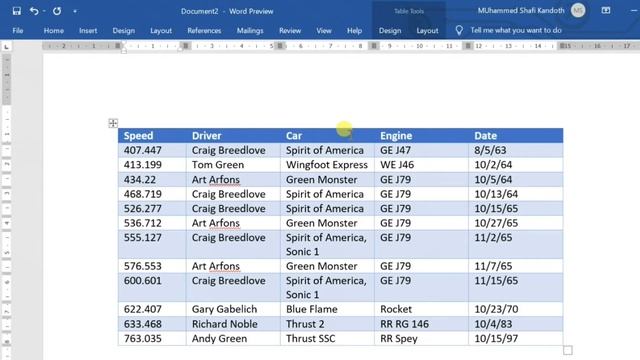
Task: Click the Gary Gabelich cell
Action: (233, 309)
